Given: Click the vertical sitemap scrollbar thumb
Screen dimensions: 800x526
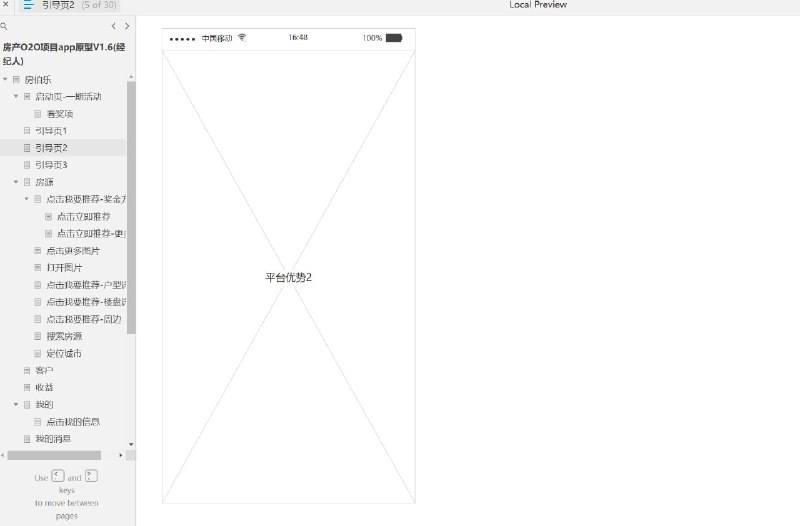Looking at the screenshot, I should tap(131, 207).
